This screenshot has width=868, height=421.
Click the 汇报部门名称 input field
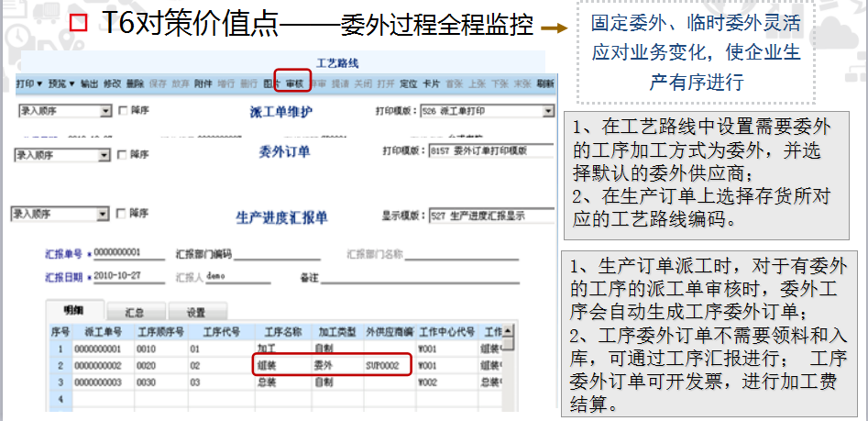[x=460, y=254]
